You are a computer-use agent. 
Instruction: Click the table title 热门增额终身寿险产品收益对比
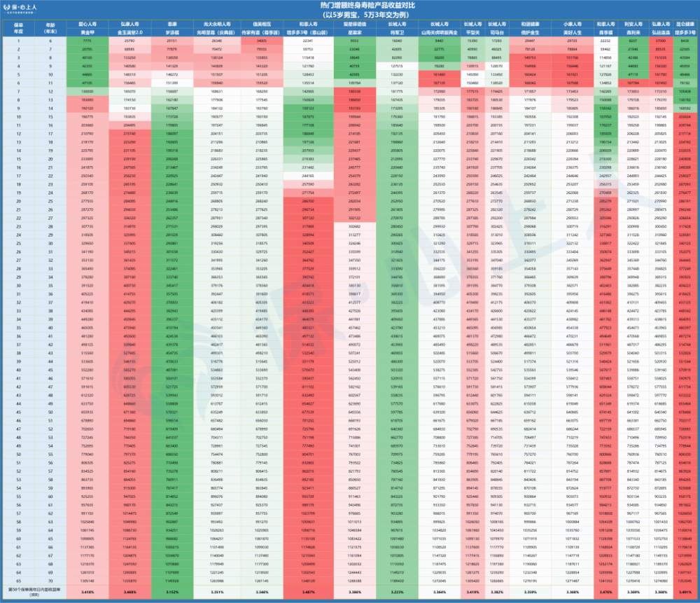(x=367, y=6)
